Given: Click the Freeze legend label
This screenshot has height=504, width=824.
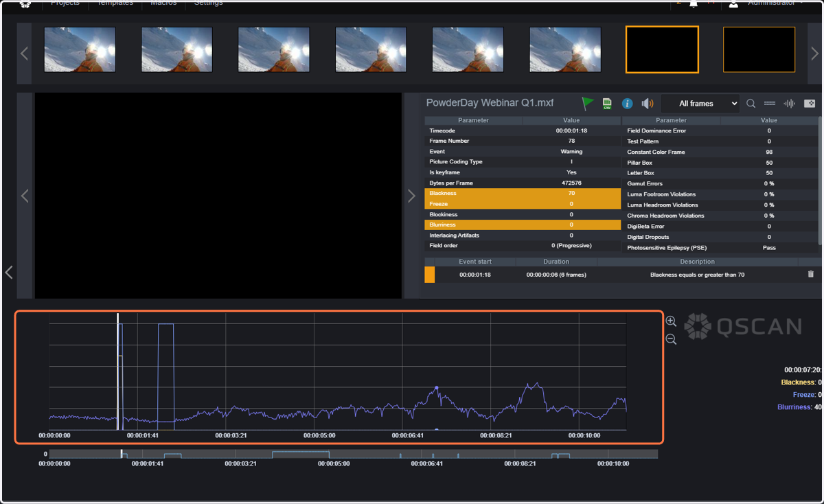Looking at the screenshot, I should [803, 395].
